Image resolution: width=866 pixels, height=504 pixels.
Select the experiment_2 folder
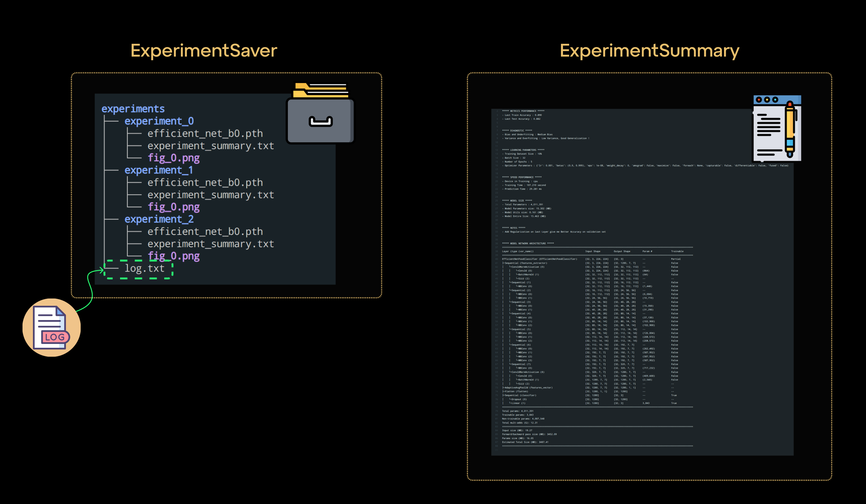point(159,219)
